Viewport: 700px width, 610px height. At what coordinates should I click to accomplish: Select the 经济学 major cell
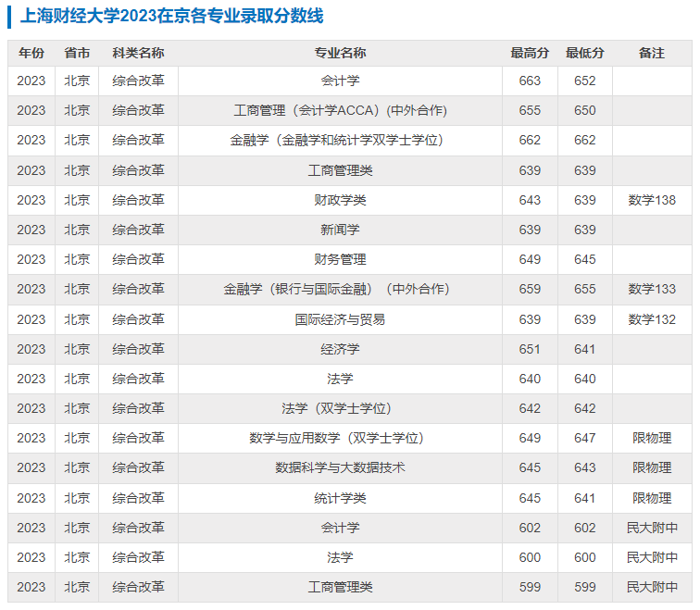point(340,349)
